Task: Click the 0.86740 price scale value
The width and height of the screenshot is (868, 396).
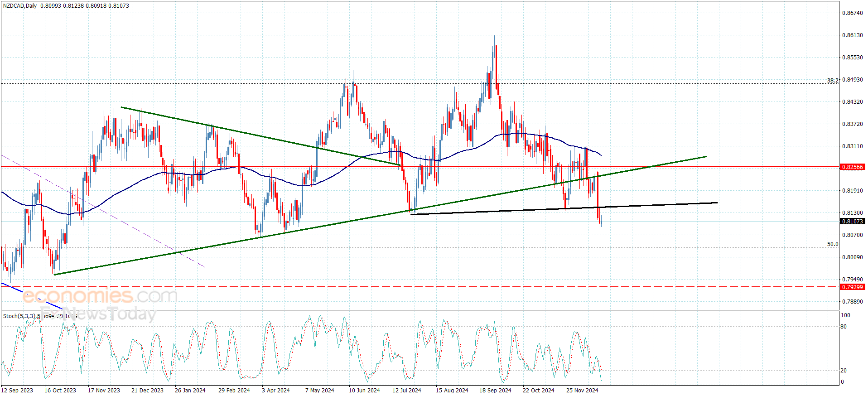Action: pos(852,13)
